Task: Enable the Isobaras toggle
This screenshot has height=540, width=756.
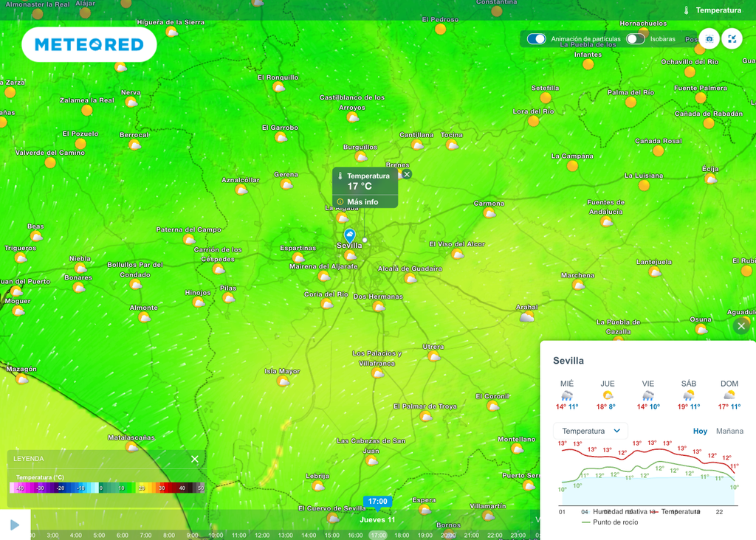Action: (635, 39)
